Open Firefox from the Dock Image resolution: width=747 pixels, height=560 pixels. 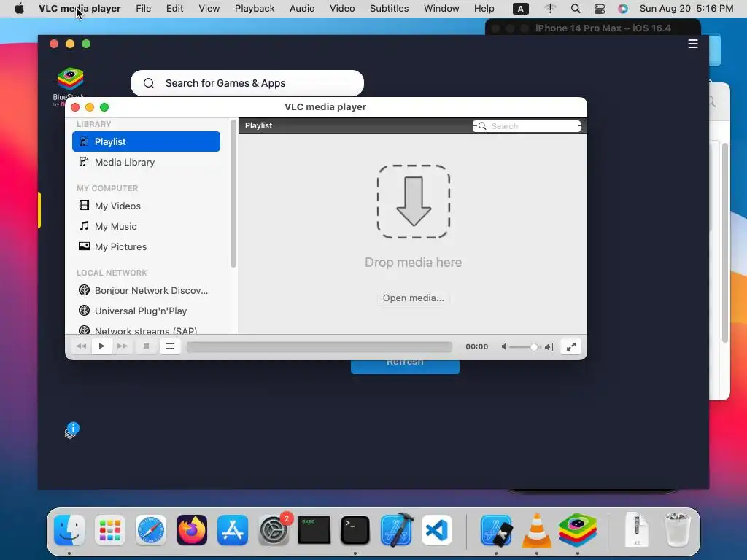tap(192, 530)
